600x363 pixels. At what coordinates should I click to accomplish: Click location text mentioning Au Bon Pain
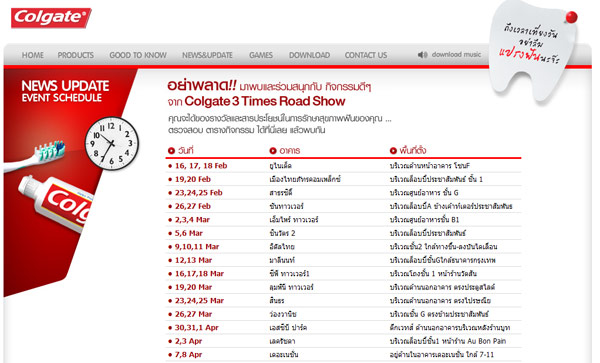[448, 341]
